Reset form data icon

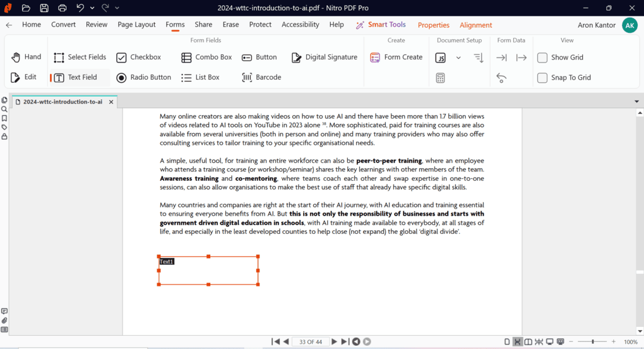(501, 78)
